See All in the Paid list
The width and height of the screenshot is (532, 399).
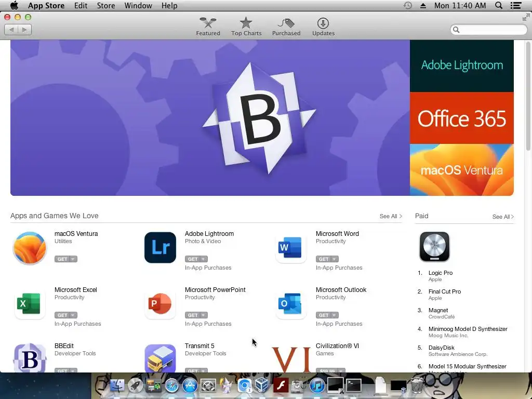coord(503,217)
